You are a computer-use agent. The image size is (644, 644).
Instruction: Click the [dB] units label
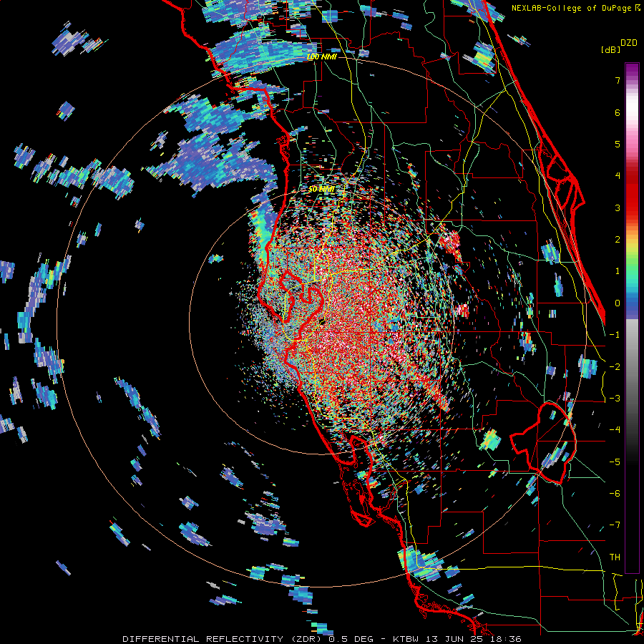610,49
